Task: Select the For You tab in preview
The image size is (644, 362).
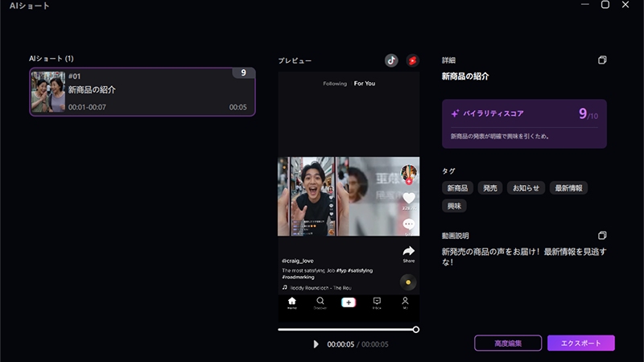Action: pyautogui.click(x=365, y=84)
